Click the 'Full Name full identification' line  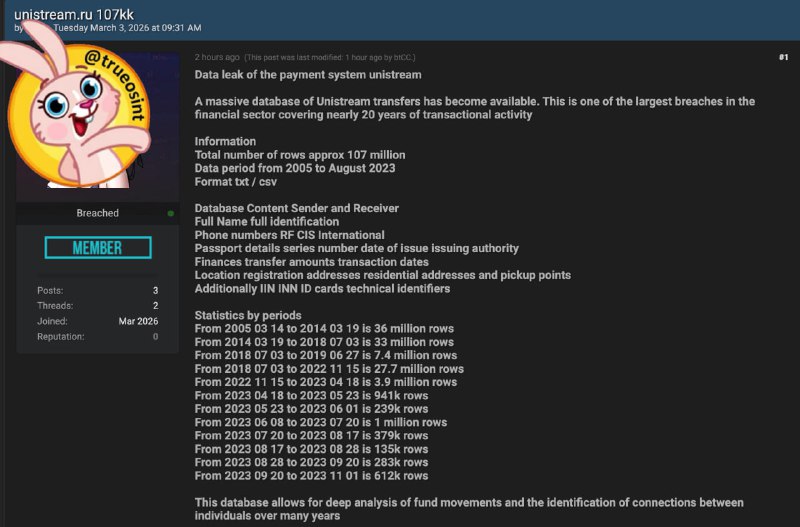point(266,222)
